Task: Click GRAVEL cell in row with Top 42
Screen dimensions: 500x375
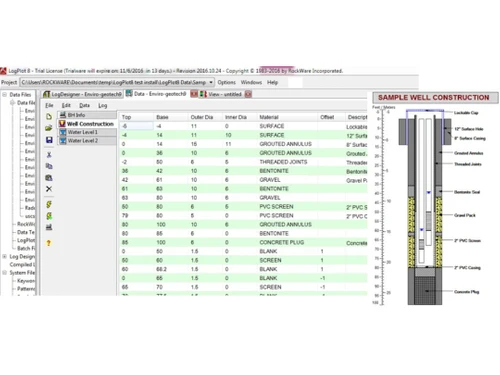Action: click(x=287, y=180)
